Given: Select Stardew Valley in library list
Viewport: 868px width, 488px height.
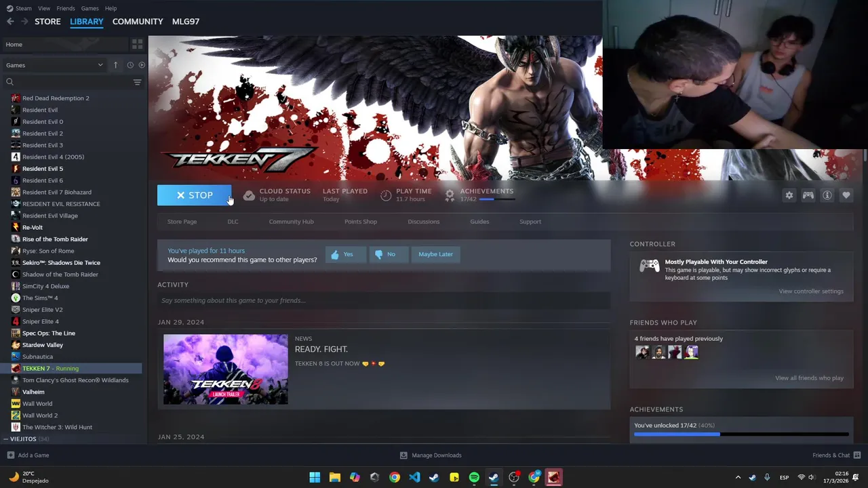Looking at the screenshot, I should [x=42, y=345].
